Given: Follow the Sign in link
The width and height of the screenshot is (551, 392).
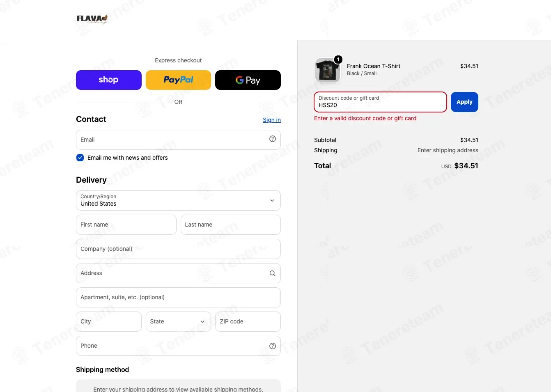Looking at the screenshot, I should tap(272, 120).
